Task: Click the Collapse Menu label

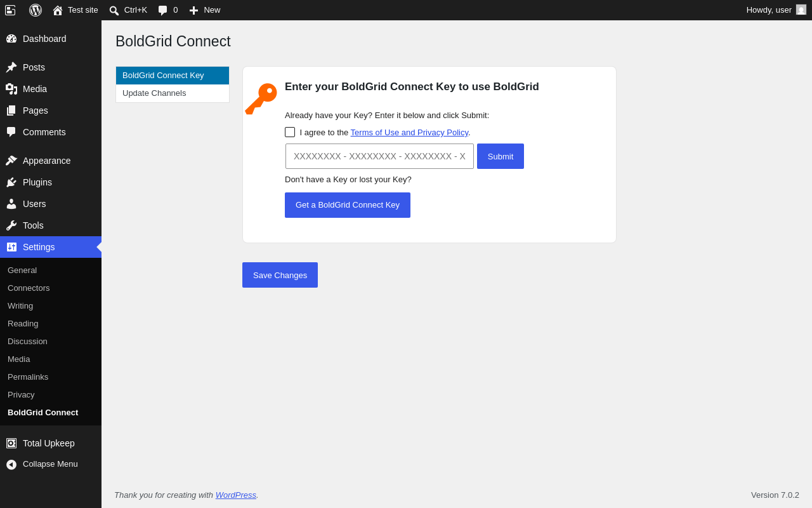Action: 50,464
